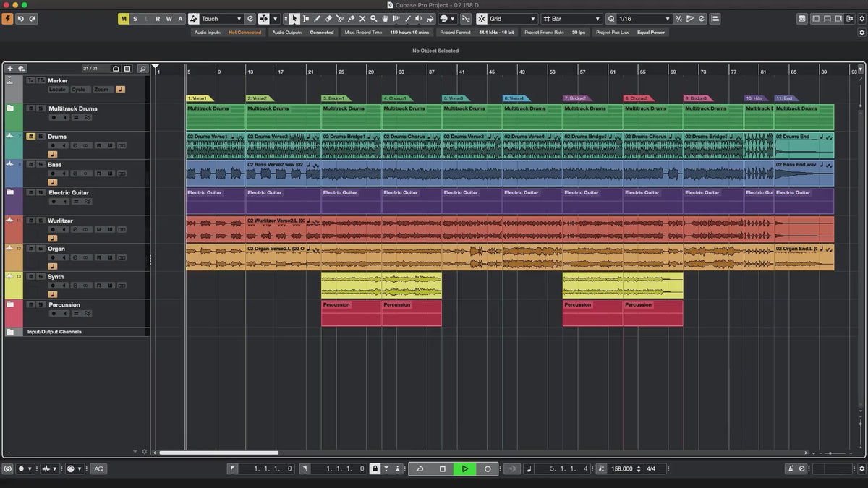Click the Undo arrow icon
The image size is (868, 488).
[20, 19]
